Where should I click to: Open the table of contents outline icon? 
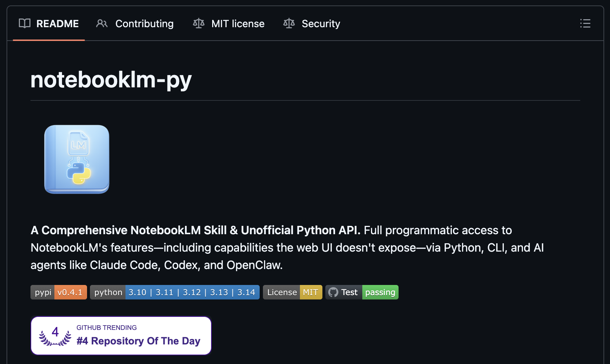pos(585,24)
